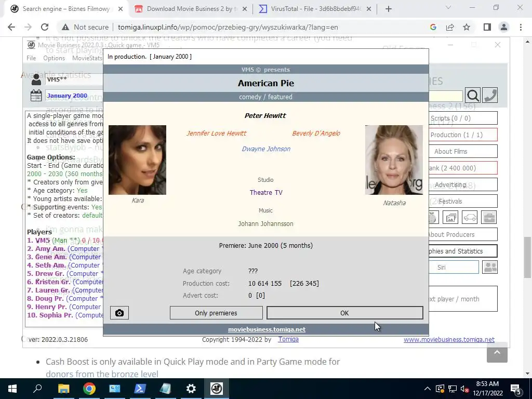532x399 pixels.
Task: Click the Only premieres button
Action: pos(216,313)
